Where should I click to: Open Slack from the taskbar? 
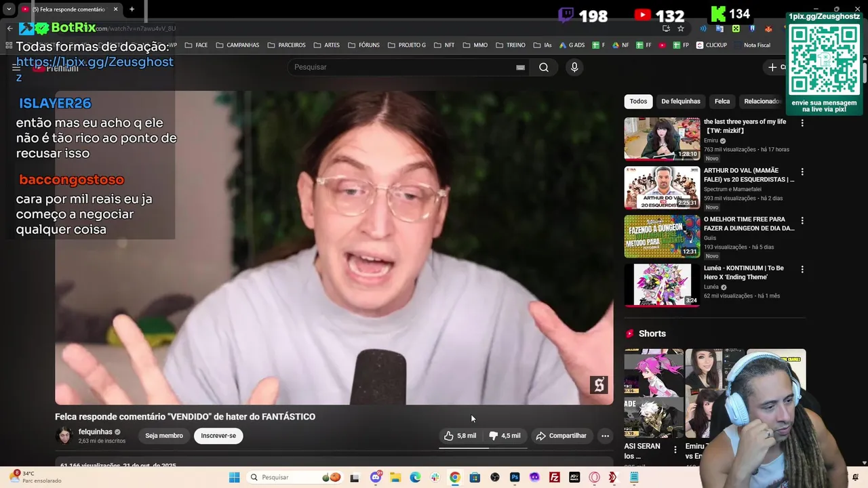tap(435, 477)
